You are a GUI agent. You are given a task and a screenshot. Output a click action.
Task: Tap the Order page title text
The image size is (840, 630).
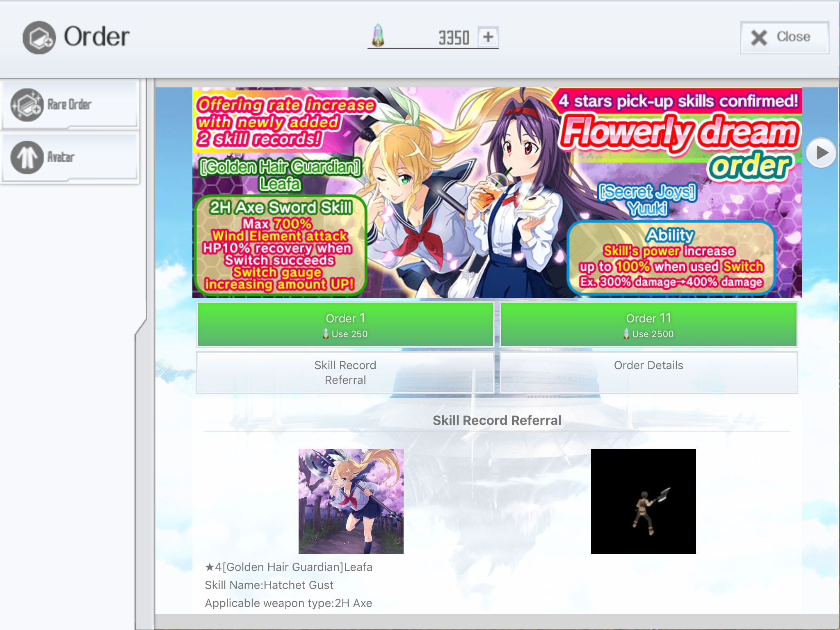click(x=97, y=37)
